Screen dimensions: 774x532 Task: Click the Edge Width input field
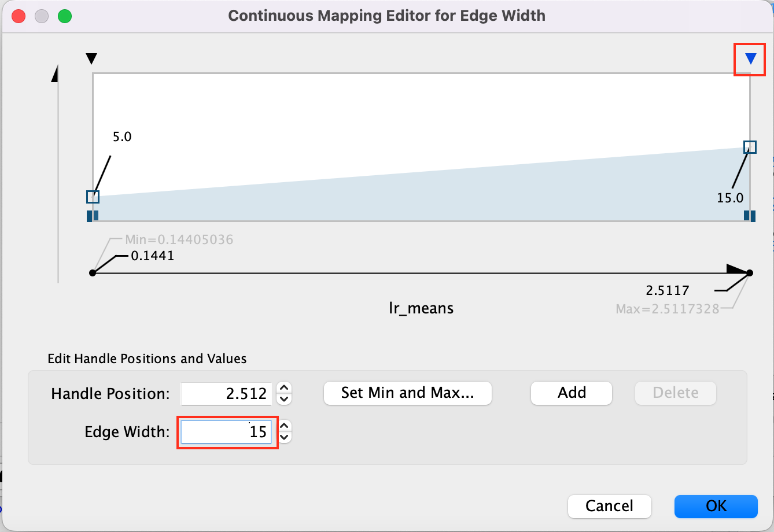226,432
